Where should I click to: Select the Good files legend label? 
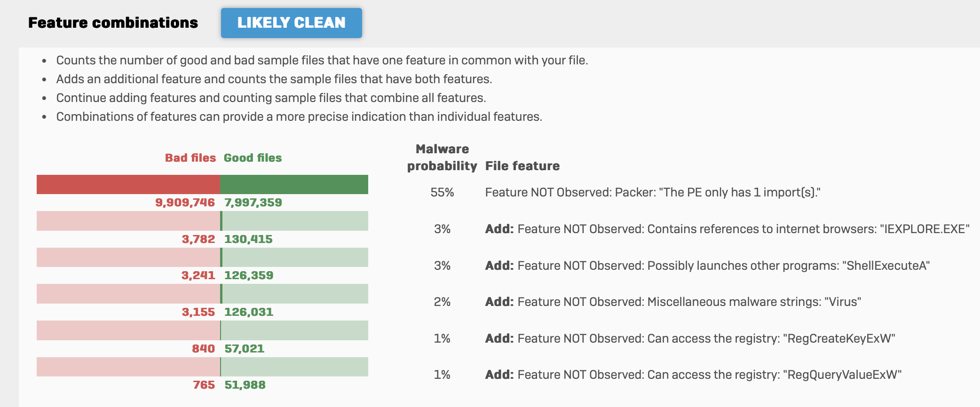coord(253,158)
